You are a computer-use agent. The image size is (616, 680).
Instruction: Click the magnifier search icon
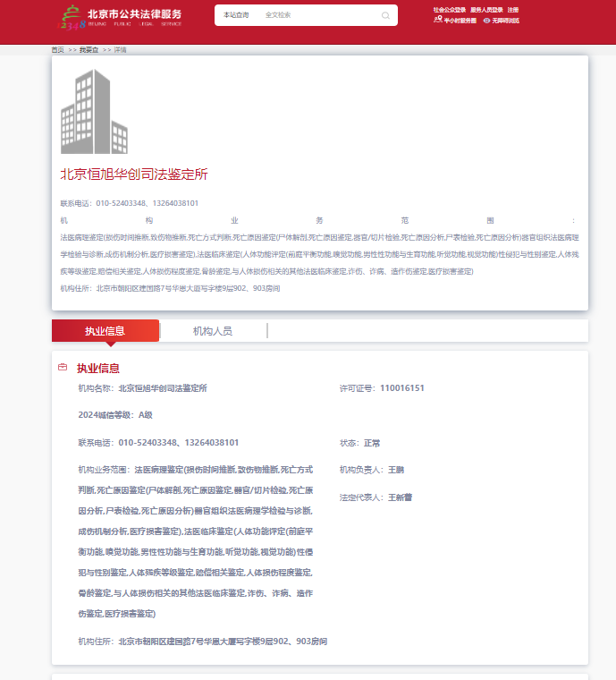pos(385,15)
